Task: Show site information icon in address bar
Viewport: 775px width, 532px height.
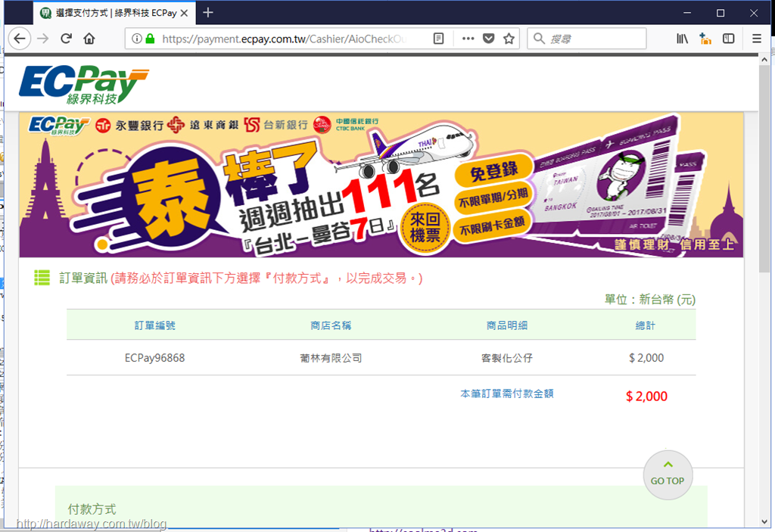Action: [137, 39]
